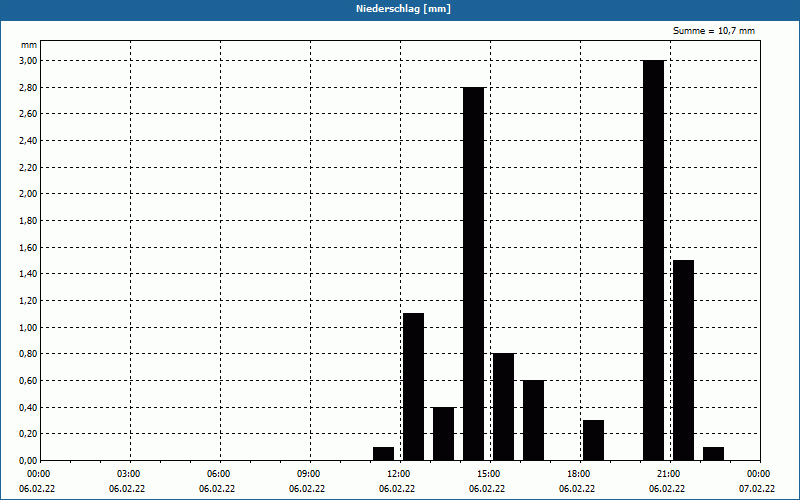Click the small 0,10 bar after 22:00
This screenshot has height=500, width=800.
(714, 454)
